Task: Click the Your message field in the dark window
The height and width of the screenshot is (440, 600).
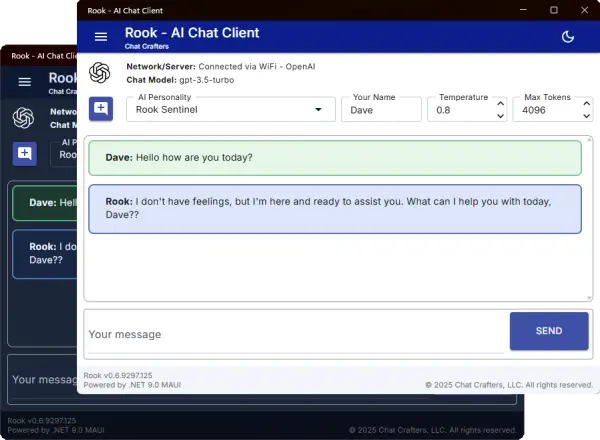Action: click(x=44, y=379)
